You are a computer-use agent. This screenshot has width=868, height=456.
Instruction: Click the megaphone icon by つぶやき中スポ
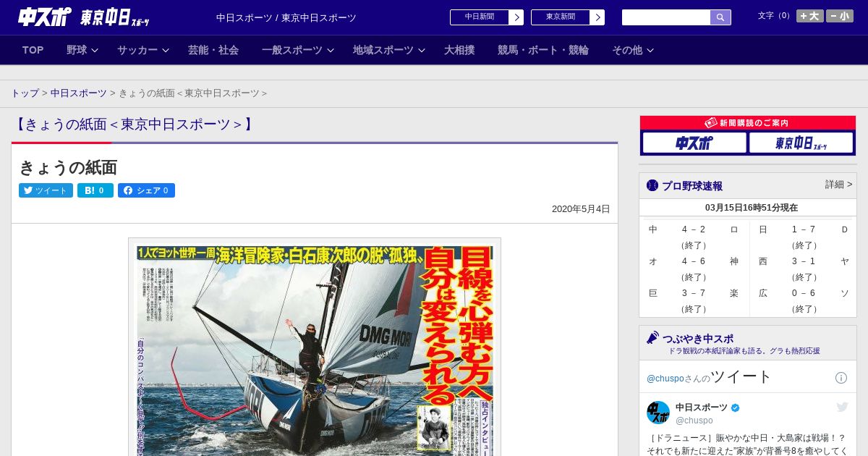652,337
